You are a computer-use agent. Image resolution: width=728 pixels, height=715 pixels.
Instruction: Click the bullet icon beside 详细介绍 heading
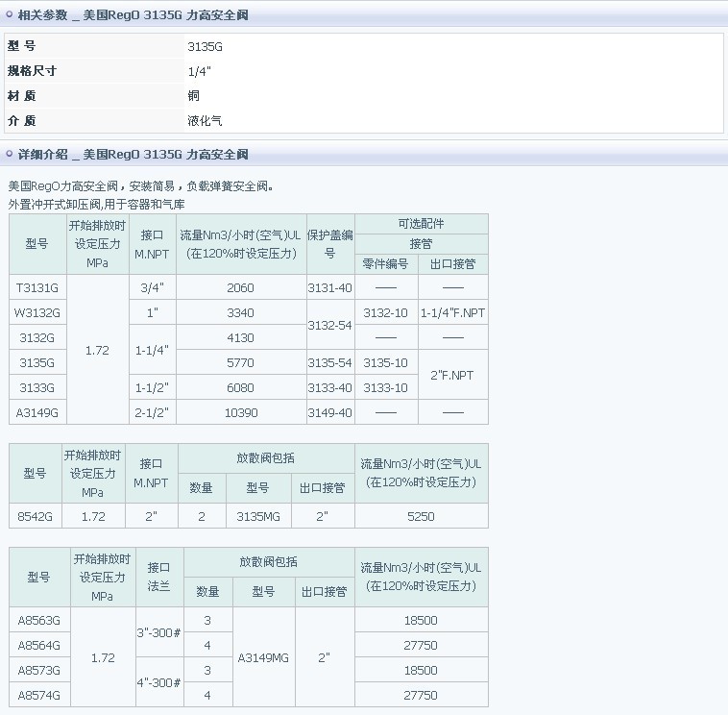(x=9, y=154)
